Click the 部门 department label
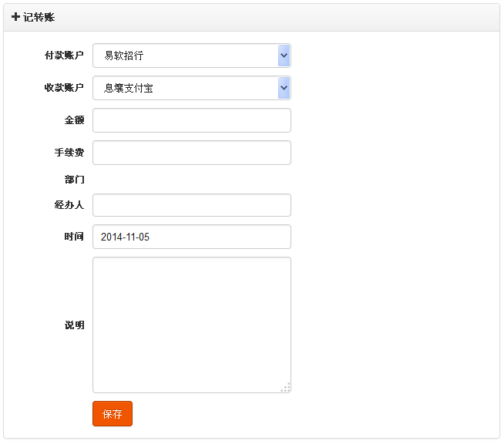This screenshot has height=441, width=504. [x=74, y=179]
